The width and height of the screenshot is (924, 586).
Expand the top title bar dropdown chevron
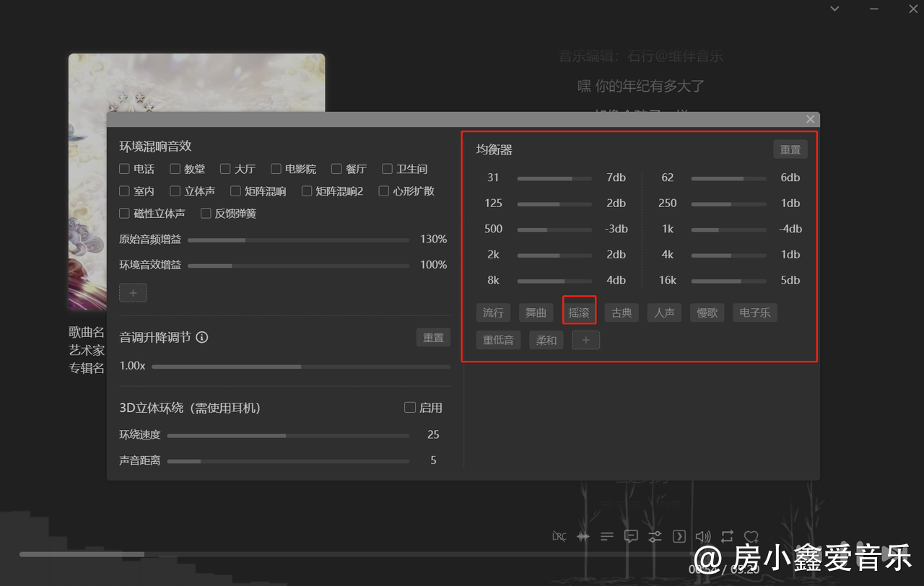[x=834, y=9]
